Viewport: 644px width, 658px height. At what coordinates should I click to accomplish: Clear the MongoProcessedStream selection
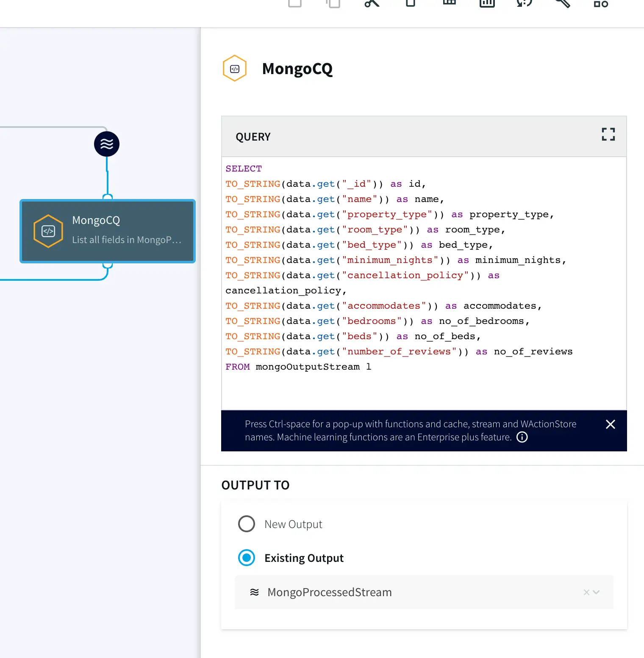click(x=586, y=592)
